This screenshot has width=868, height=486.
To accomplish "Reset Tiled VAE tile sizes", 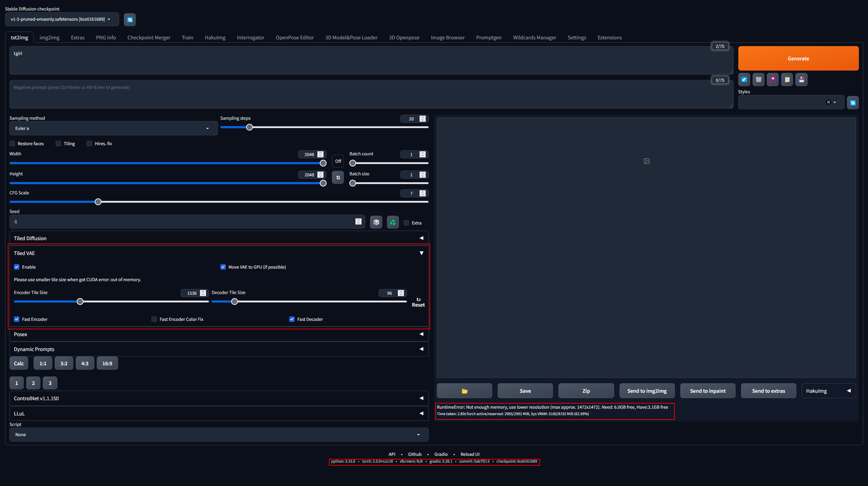I will [x=418, y=302].
